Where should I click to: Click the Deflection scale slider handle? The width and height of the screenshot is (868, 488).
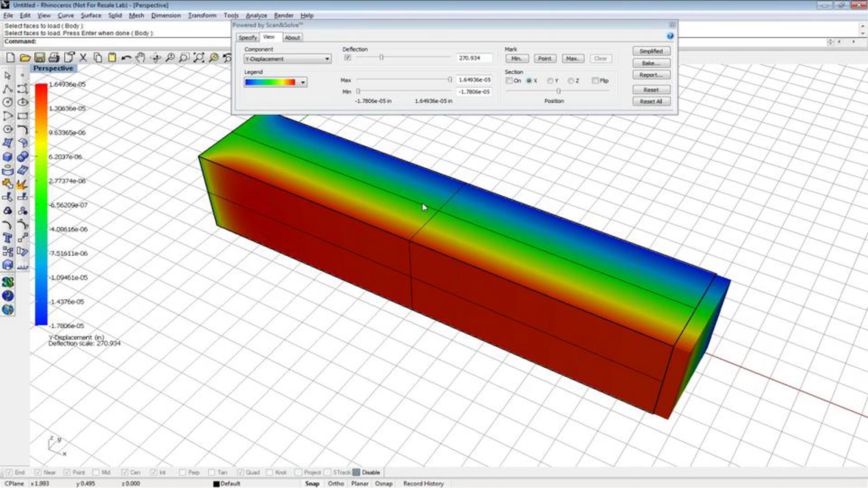point(381,57)
